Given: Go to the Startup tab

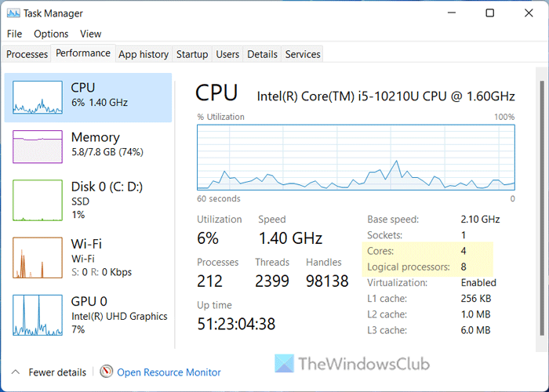Looking at the screenshot, I should pyautogui.click(x=192, y=54).
